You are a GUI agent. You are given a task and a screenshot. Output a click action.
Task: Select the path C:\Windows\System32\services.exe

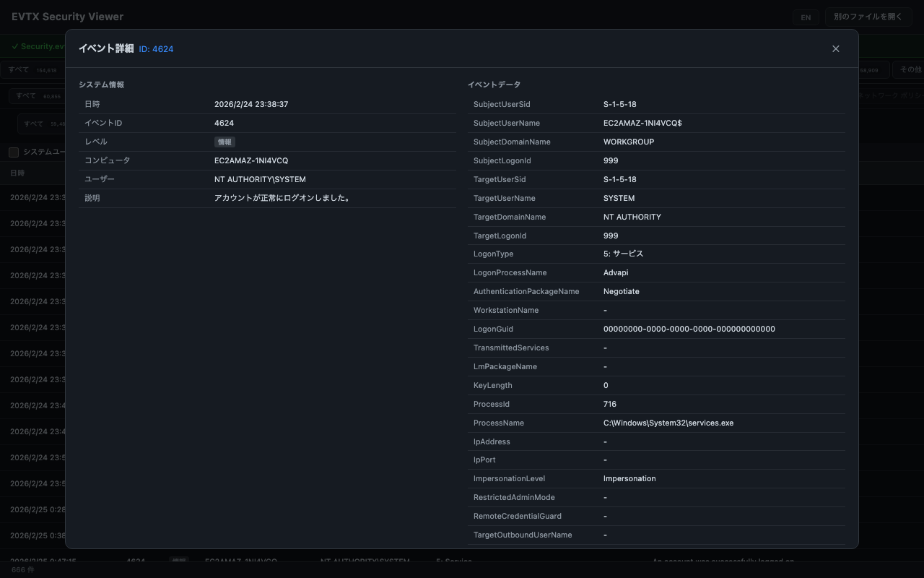(x=668, y=423)
